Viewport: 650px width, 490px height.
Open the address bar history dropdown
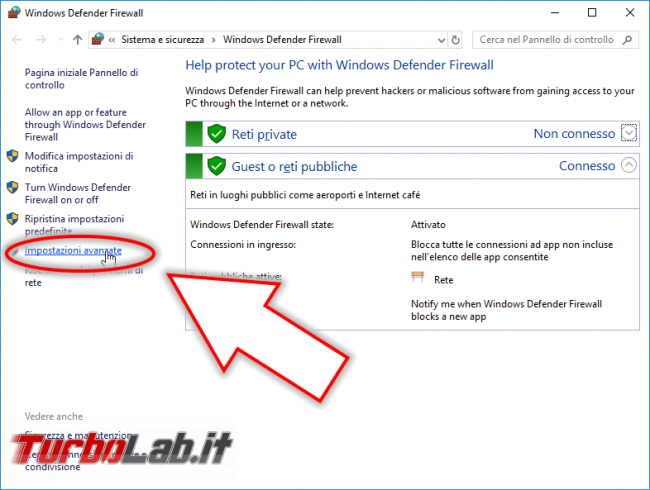(x=441, y=40)
